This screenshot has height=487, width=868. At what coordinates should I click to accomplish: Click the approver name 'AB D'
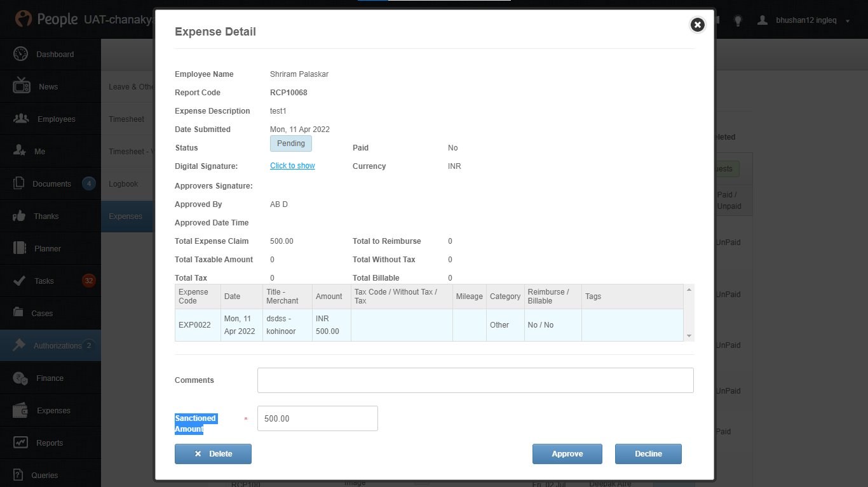click(279, 204)
